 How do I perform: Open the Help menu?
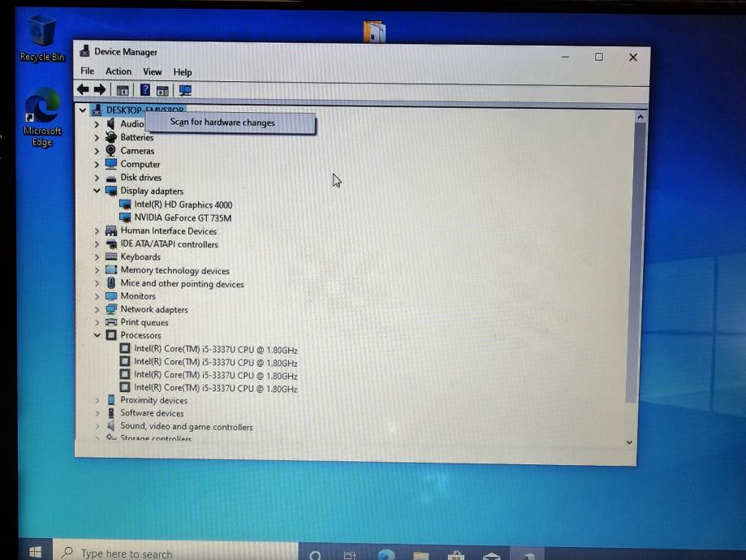182,72
